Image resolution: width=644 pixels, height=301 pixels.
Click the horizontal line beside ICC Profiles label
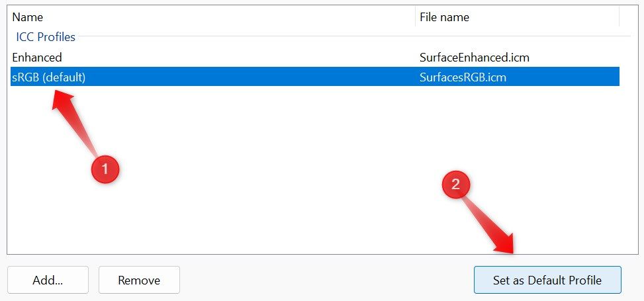[x=354, y=36]
